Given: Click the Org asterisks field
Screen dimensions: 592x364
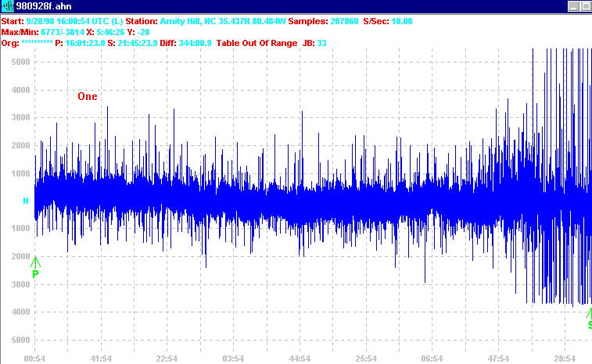Looking at the screenshot, I should [37, 42].
